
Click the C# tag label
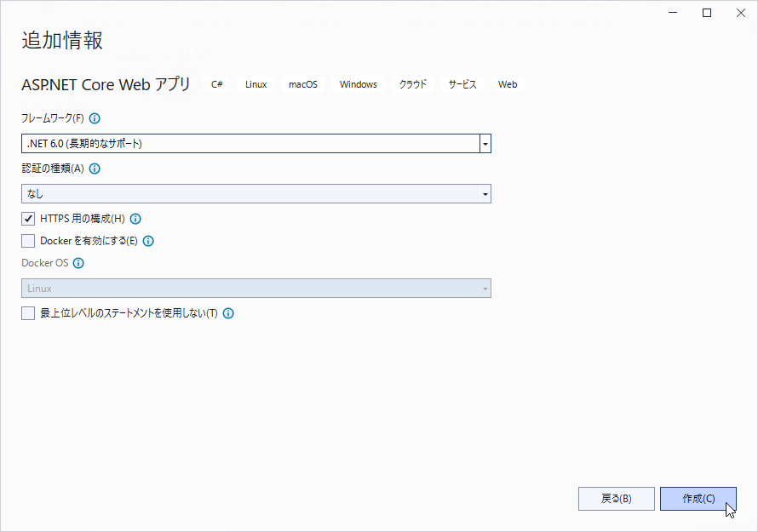click(217, 84)
